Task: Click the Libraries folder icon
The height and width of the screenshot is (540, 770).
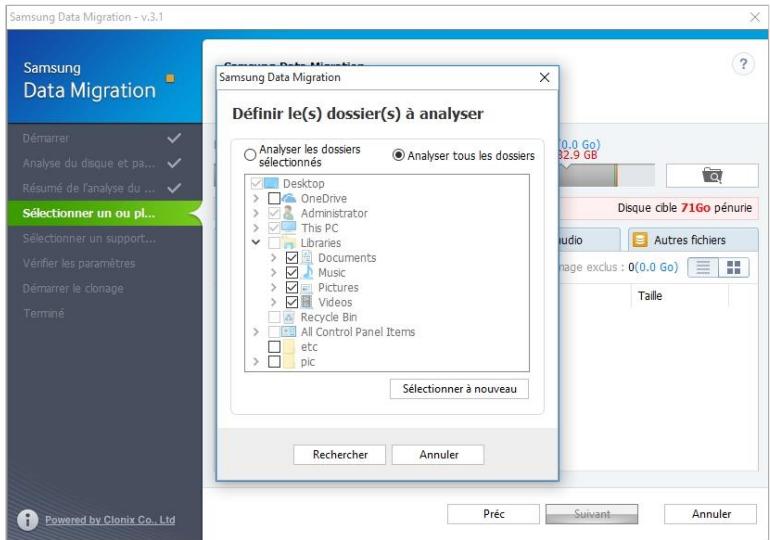Action: point(289,243)
